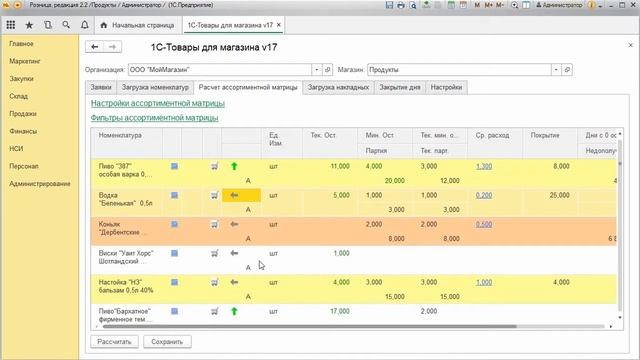Open the dropdown arrow beside the info icon

tap(600, 6)
